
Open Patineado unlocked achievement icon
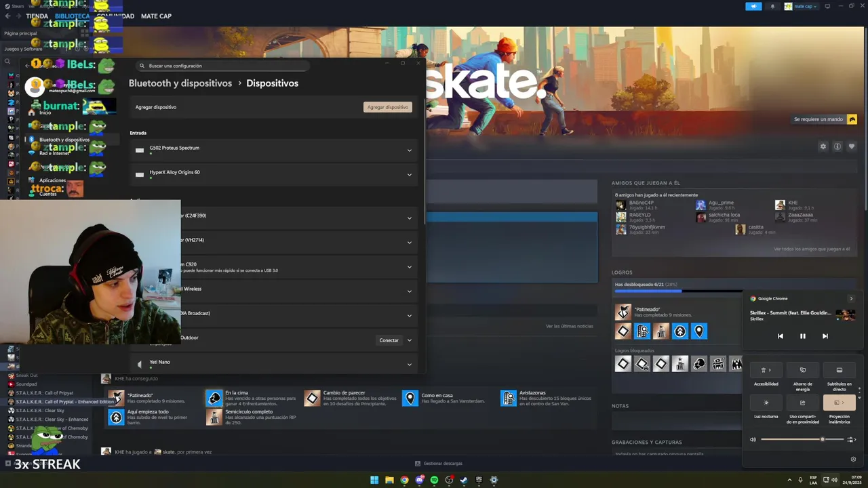coord(623,312)
